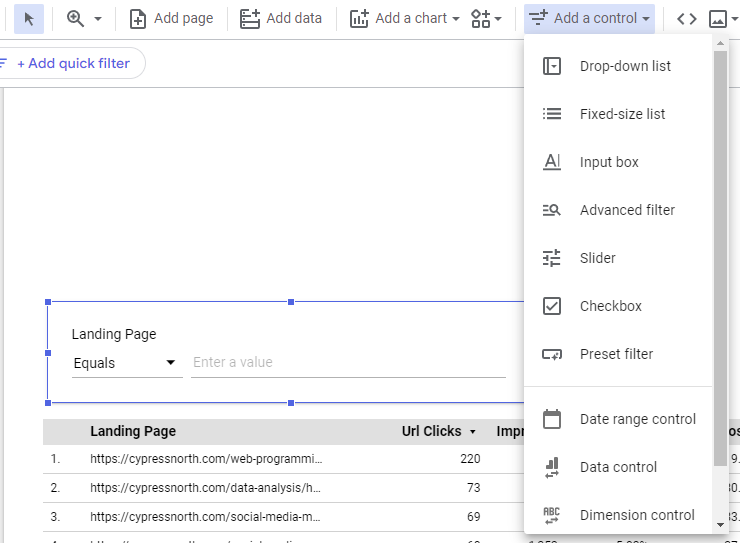Click the Data control chart icon
740x543 pixels.
pyautogui.click(x=552, y=468)
